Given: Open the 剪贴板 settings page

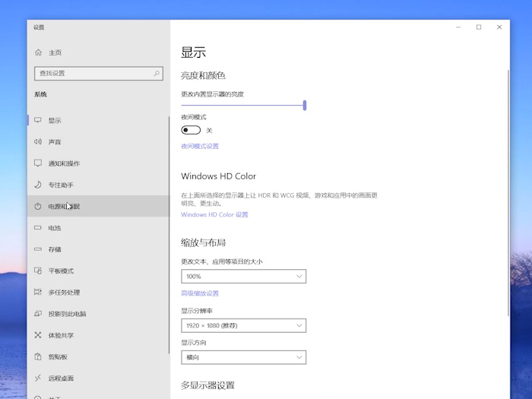Looking at the screenshot, I should coord(98,356).
